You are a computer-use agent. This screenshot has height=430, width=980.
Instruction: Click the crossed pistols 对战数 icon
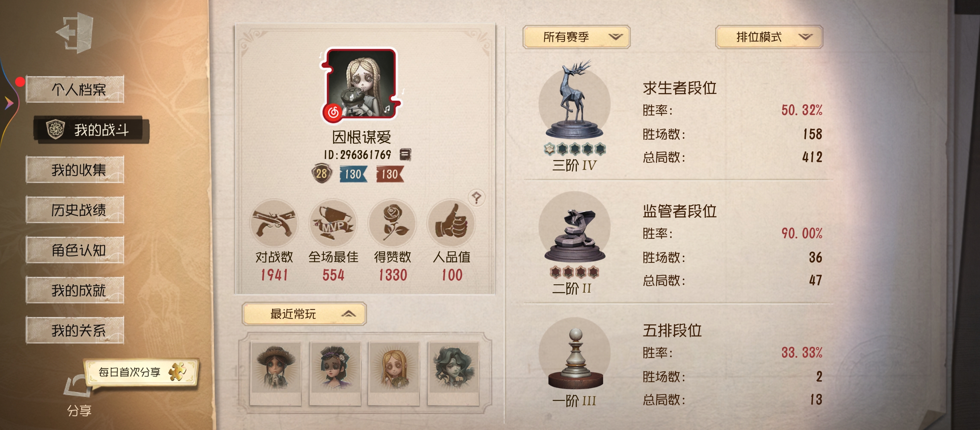click(274, 223)
